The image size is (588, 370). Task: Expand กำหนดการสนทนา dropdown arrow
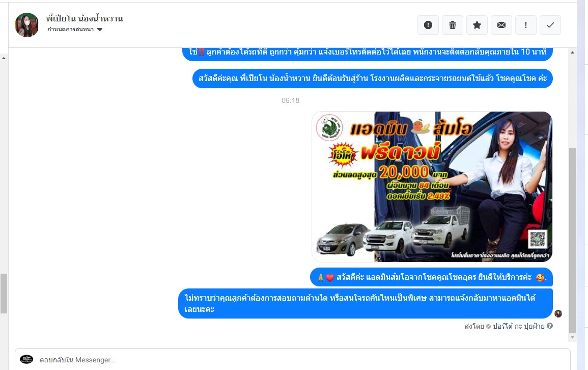tap(100, 30)
